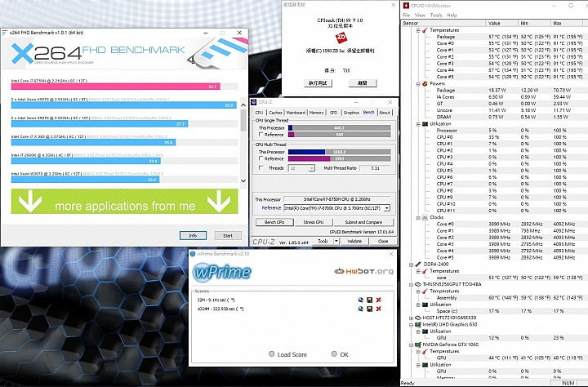
Task: Click thermometer icon above the Package temperature row
Action: [x=425, y=30]
